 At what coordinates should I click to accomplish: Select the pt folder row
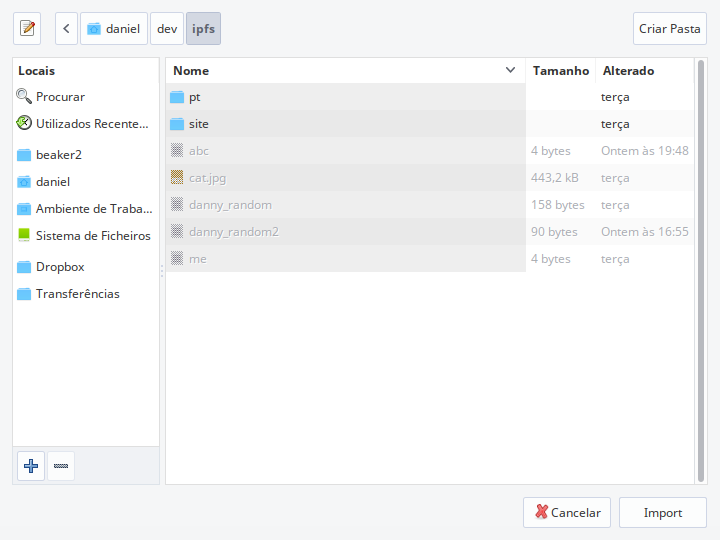430,97
